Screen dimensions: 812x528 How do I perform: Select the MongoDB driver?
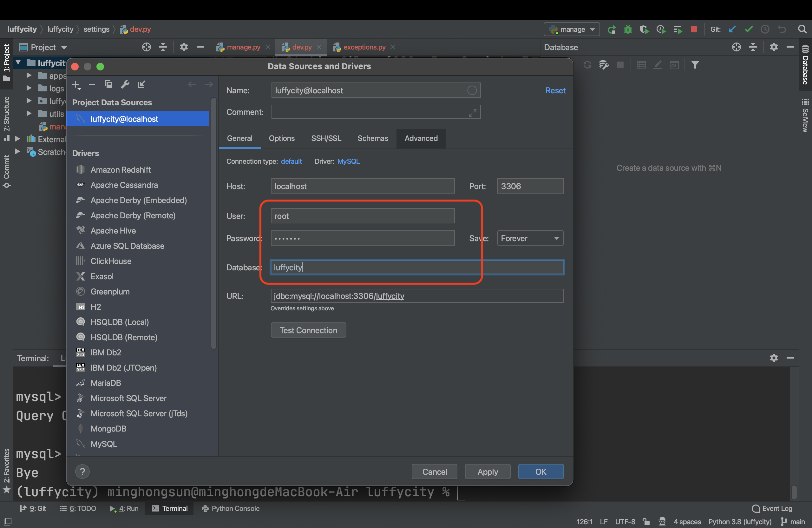[108, 428]
